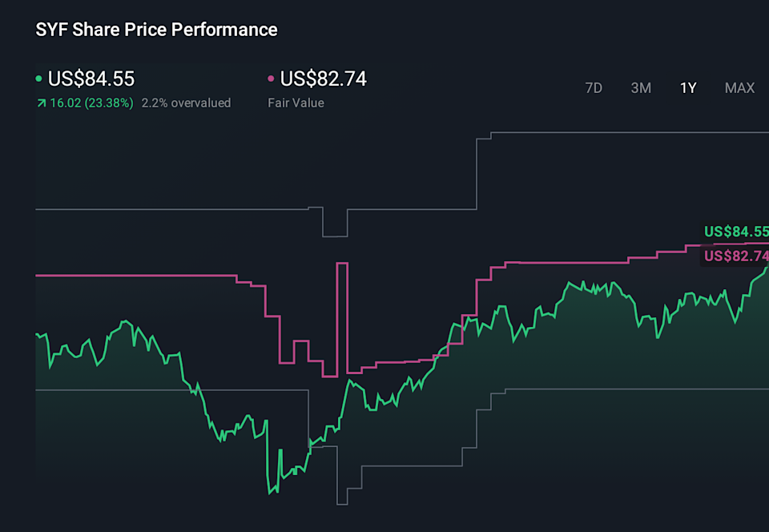Screen dimensions: 769x532
Task: Toggle the pink Fair Value legend dot
Action: (269, 79)
